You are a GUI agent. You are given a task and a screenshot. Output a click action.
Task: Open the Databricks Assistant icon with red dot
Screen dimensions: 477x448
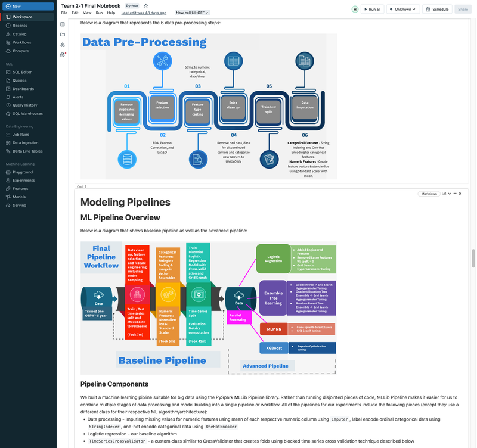pyautogui.click(x=63, y=54)
